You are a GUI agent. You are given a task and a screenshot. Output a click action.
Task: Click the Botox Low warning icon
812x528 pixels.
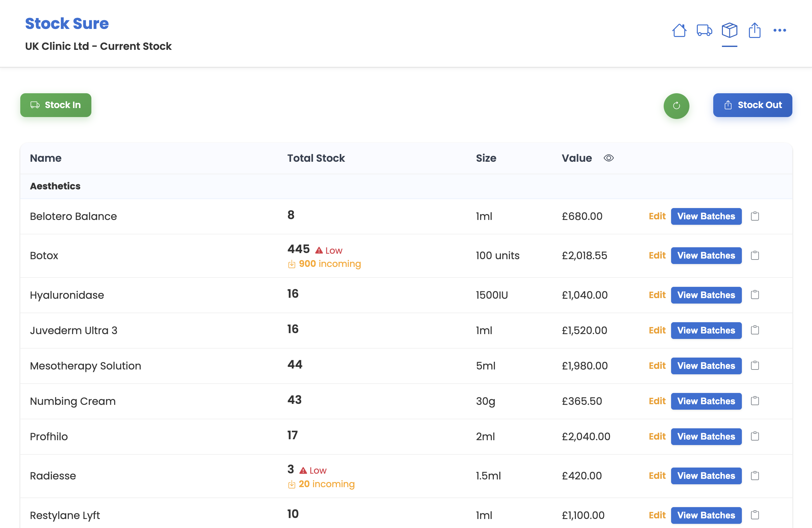click(319, 250)
